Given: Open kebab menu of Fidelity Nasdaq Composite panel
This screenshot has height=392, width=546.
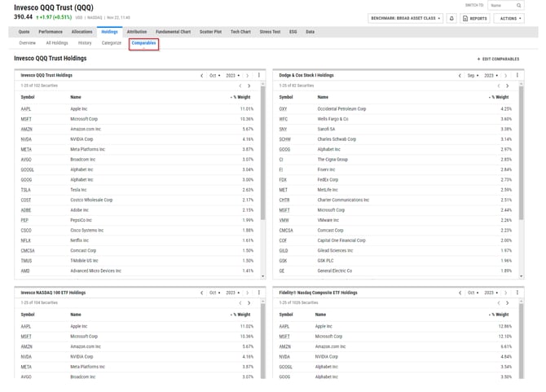Looking at the screenshot, I should [x=517, y=293].
